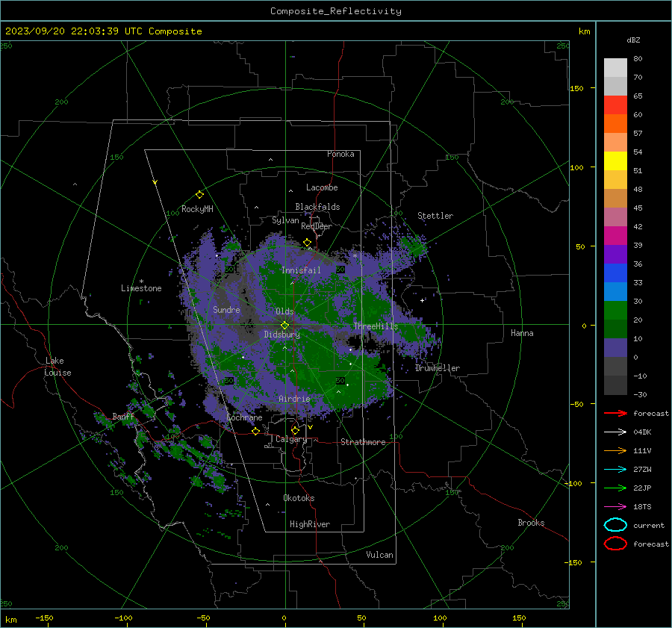
Task: Click the Okotoks label
Action: (299, 498)
